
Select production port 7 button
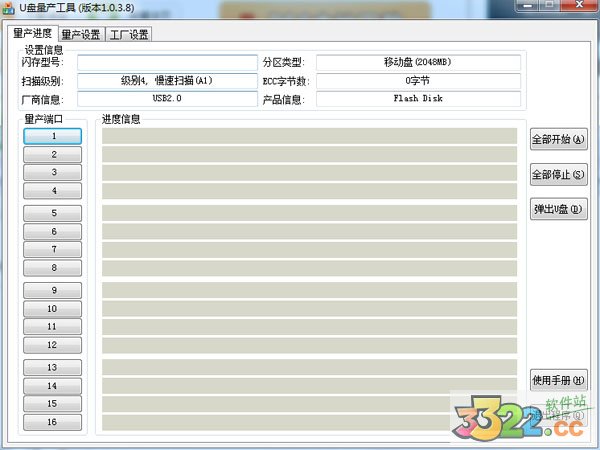point(52,249)
